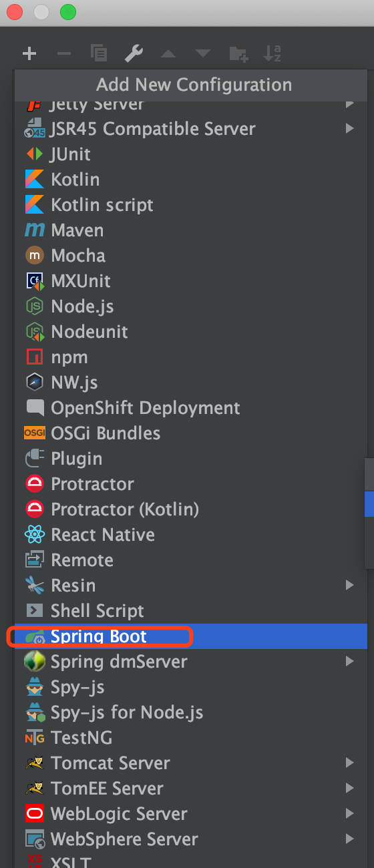Click the Node.js hexagon icon

pyautogui.click(x=35, y=306)
